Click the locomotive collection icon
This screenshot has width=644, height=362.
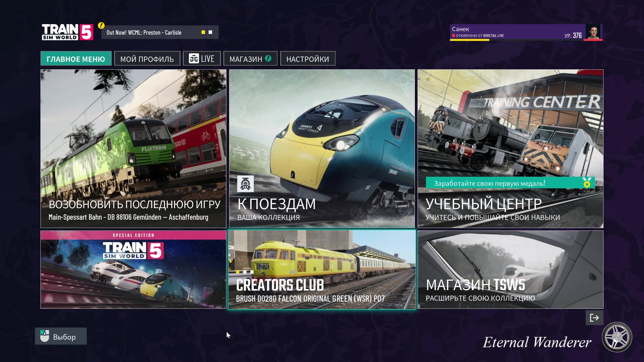click(x=245, y=184)
